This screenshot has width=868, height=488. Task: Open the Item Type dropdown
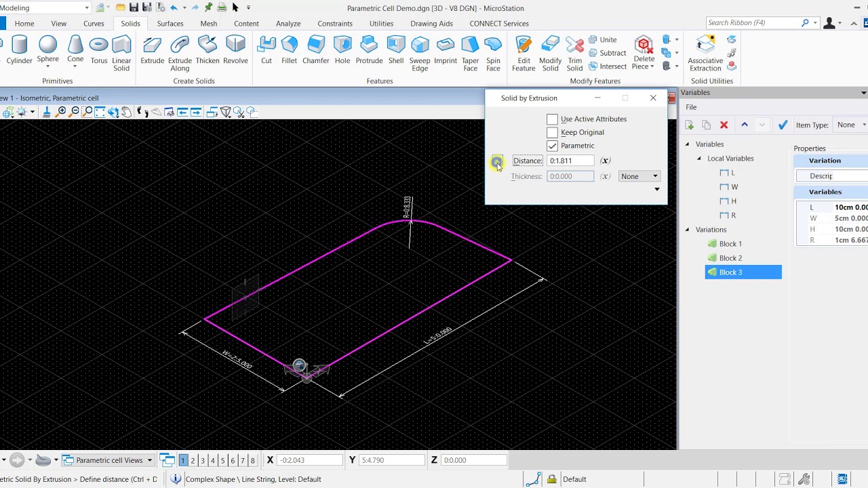tap(852, 125)
